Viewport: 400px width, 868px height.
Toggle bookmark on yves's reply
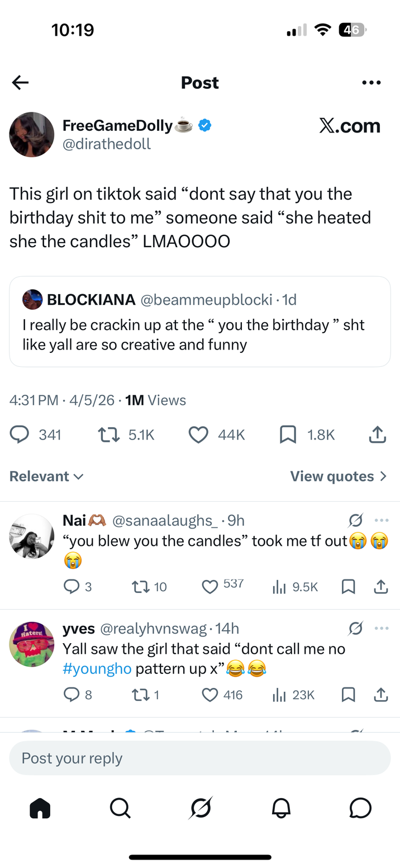(348, 695)
